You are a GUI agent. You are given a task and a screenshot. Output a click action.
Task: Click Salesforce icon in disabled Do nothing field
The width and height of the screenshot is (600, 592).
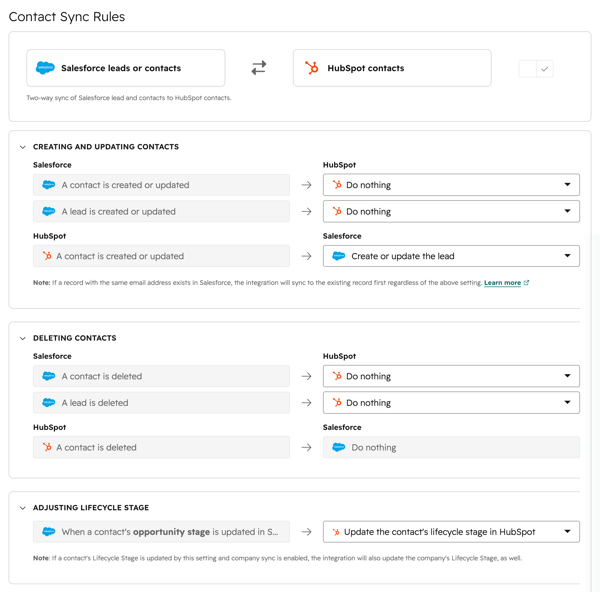click(x=339, y=447)
